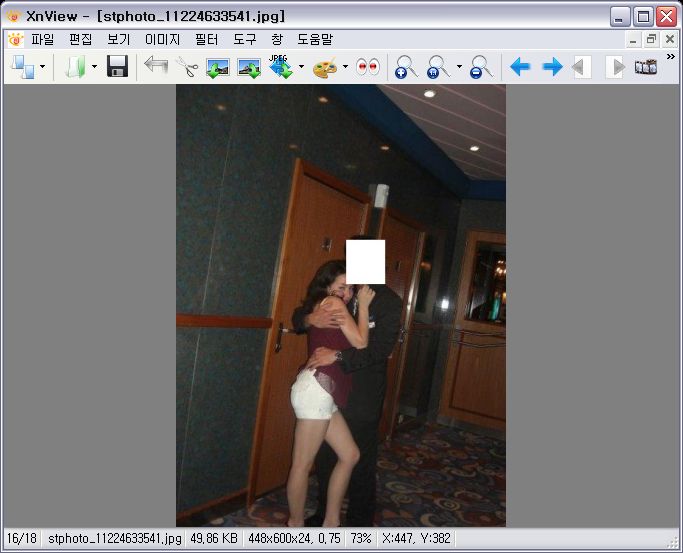Click the JPEG lossless transform icon
Viewport: 683px width, 553px height.
tap(280, 67)
